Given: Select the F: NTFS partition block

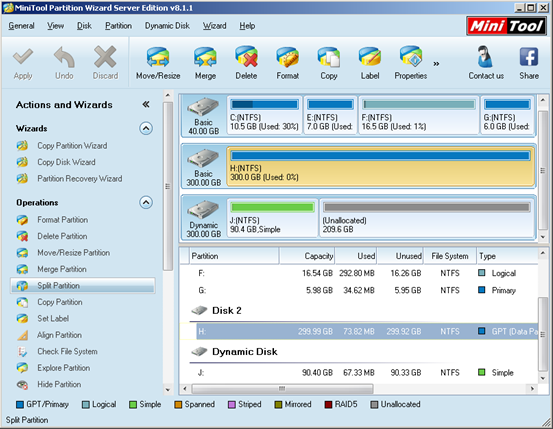Looking at the screenshot, I should coord(419,115).
